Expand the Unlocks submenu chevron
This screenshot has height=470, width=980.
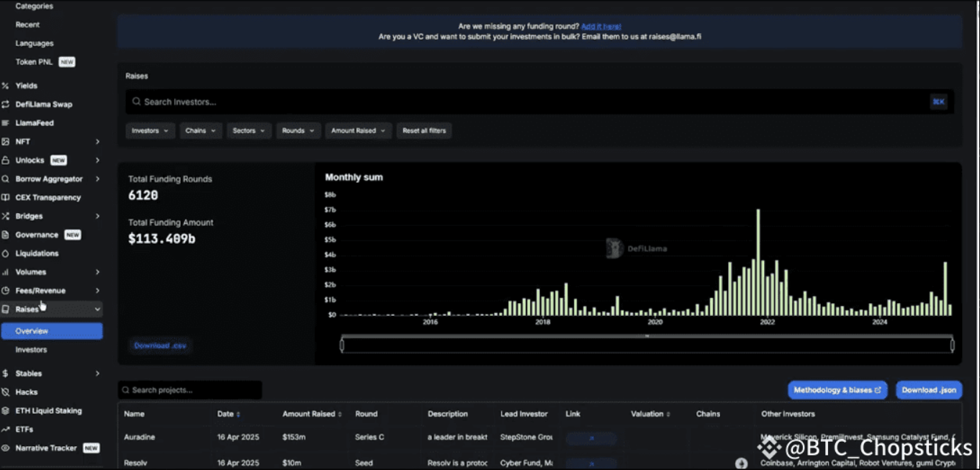[x=97, y=160]
